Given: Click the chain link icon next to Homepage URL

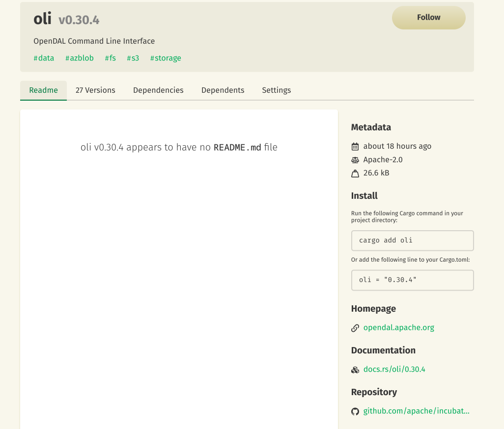Looking at the screenshot, I should tap(355, 327).
